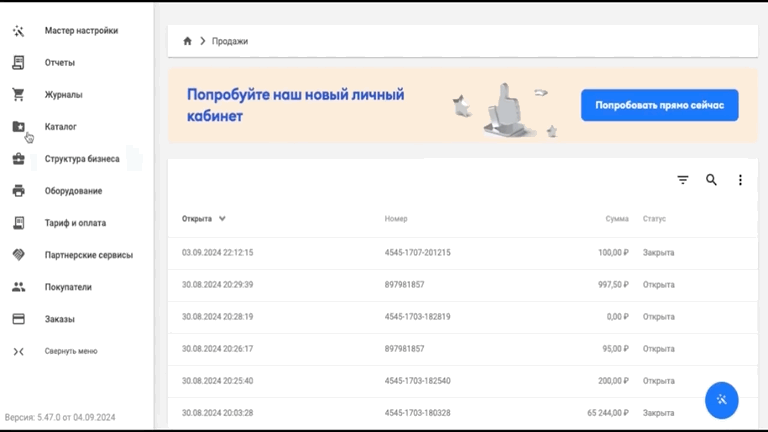Screen dimensions: 768x432
Task: Click the magic wand icon for Мастер настройки
Action: click(19, 31)
